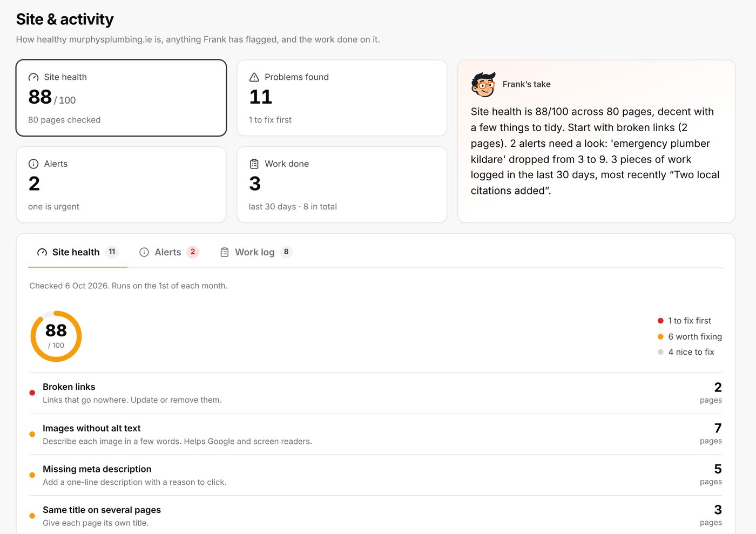Image resolution: width=756 pixels, height=534 pixels.
Task: Click the info icon in Alerts tab
Action: point(144,252)
